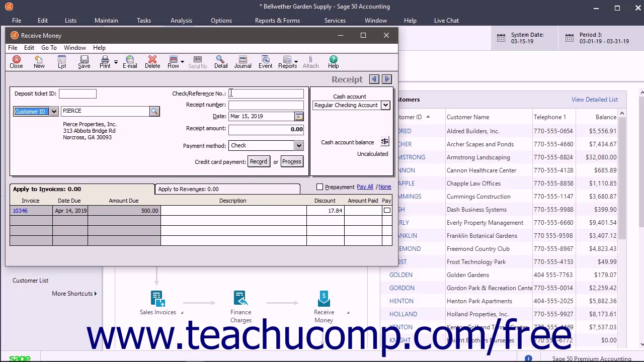The width and height of the screenshot is (644, 362).
Task: Click the info icon in status bar
Action: pyautogui.click(x=528, y=358)
